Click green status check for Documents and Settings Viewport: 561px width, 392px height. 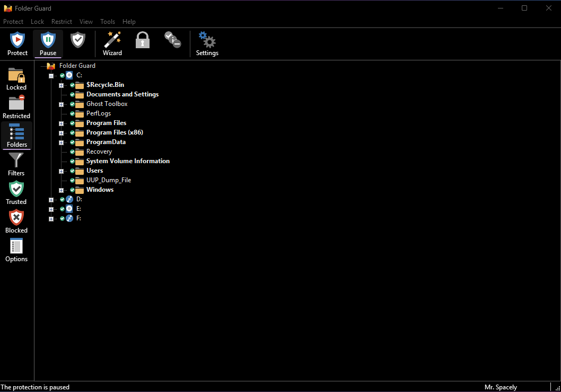coord(72,94)
